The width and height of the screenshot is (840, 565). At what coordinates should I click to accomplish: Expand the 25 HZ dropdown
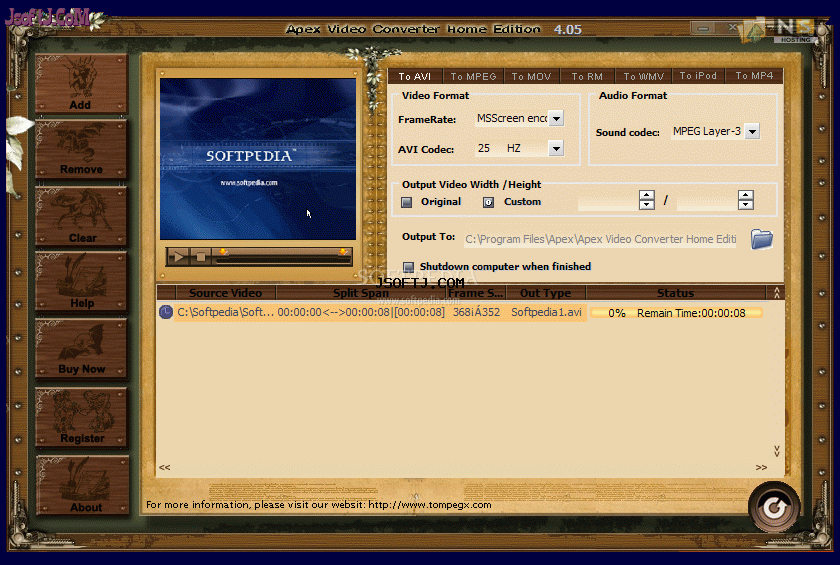(556, 148)
